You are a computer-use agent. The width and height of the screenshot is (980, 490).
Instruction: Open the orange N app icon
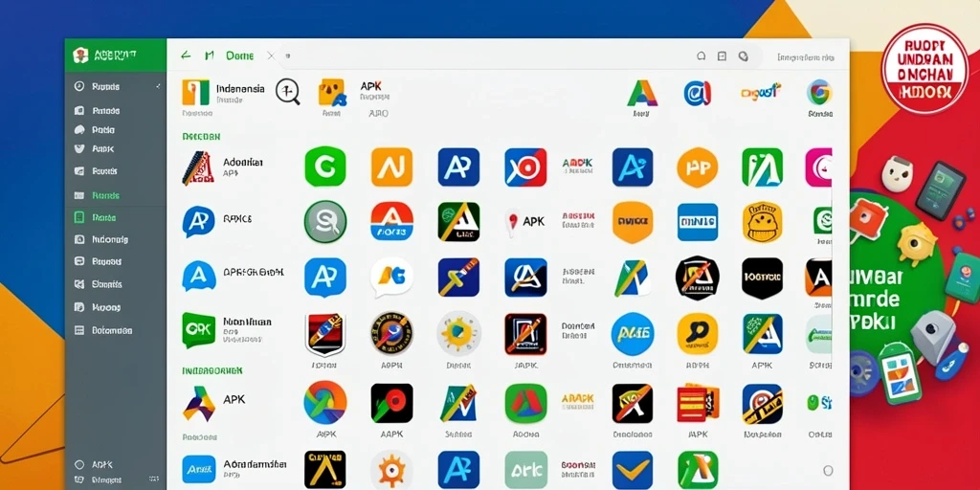click(391, 167)
